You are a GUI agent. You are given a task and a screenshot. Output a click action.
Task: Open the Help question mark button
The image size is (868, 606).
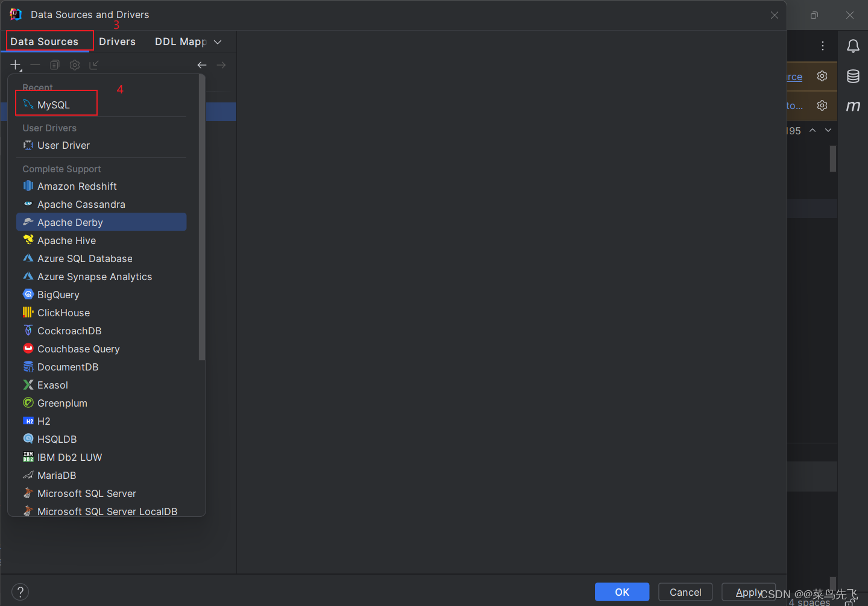click(20, 592)
